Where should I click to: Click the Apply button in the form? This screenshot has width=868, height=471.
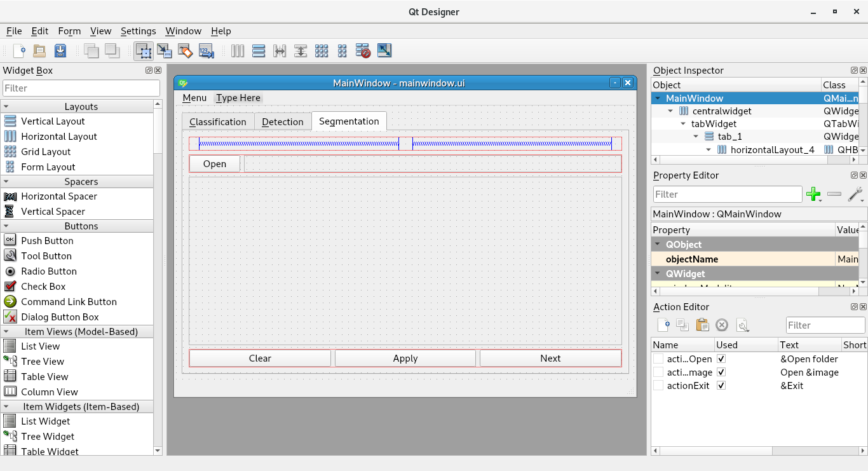[x=405, y=358]
